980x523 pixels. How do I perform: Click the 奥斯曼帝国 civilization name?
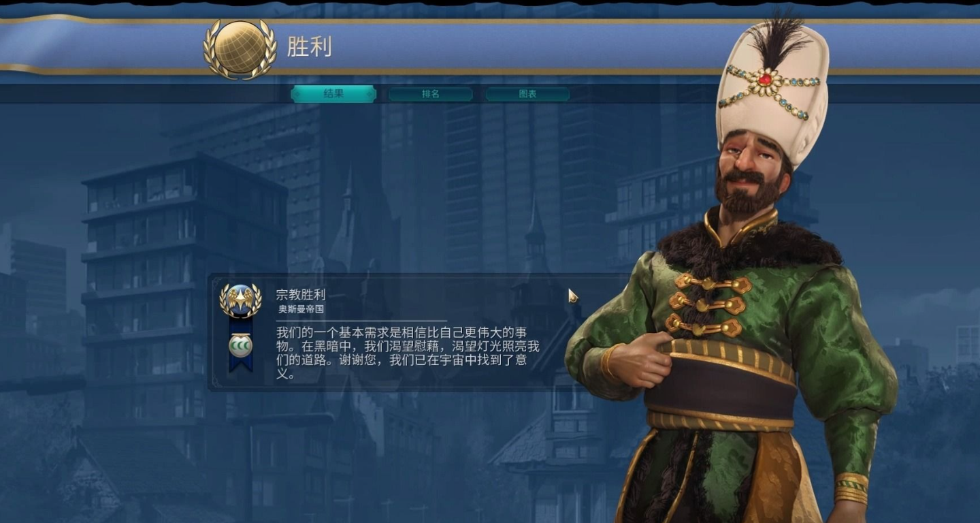pos(301,309)
